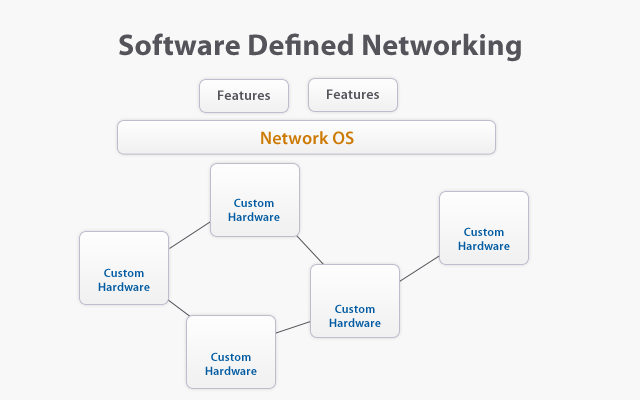Select the left Features box
This screenshot has height=400, width=640.
coord(244,96)
